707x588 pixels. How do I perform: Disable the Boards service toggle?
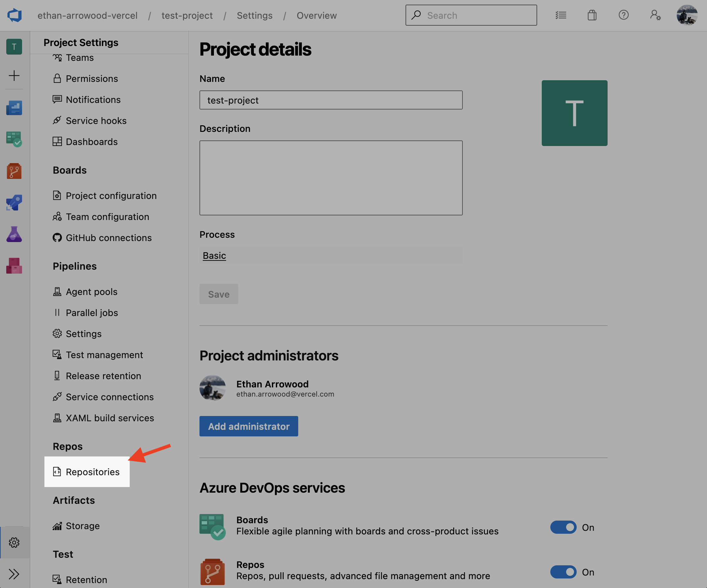coord(563,527)
